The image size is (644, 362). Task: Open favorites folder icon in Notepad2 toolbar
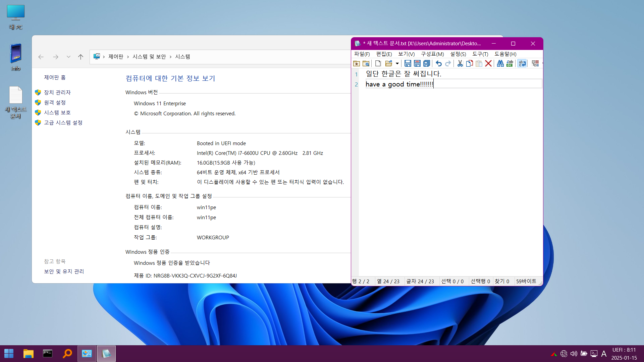[357, 63]
